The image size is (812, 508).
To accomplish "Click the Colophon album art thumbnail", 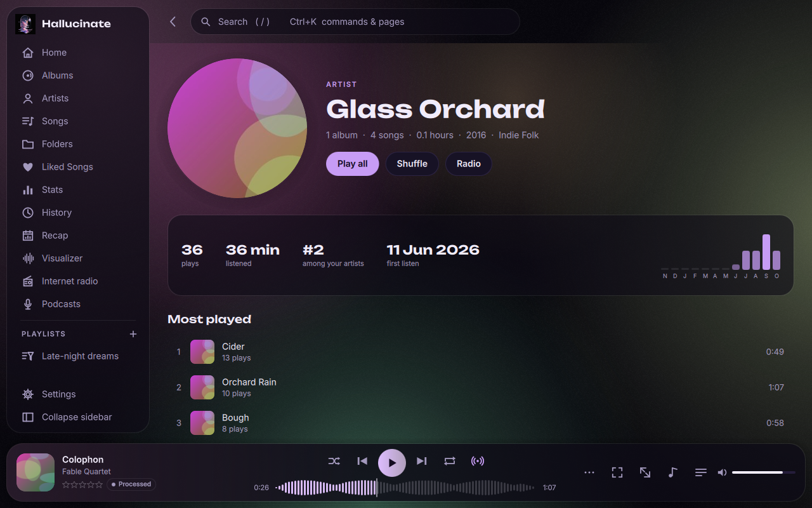I will coord(36,472).
